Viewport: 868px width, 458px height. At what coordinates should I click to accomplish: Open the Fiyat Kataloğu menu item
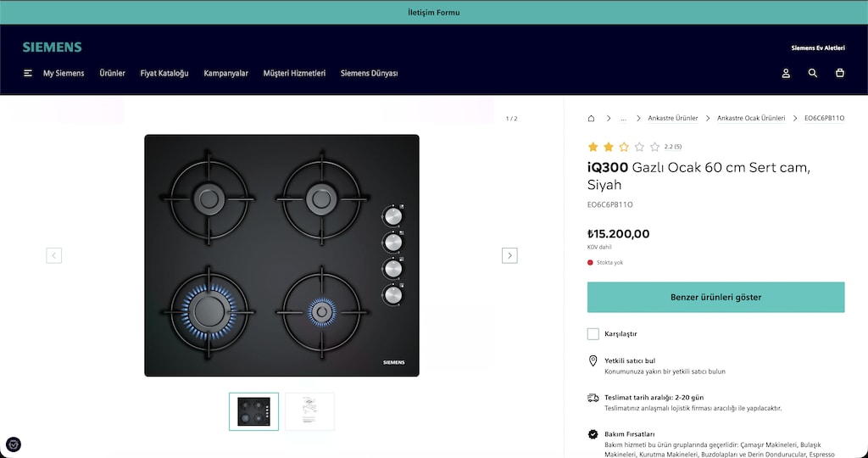click(x=164, y=73)
